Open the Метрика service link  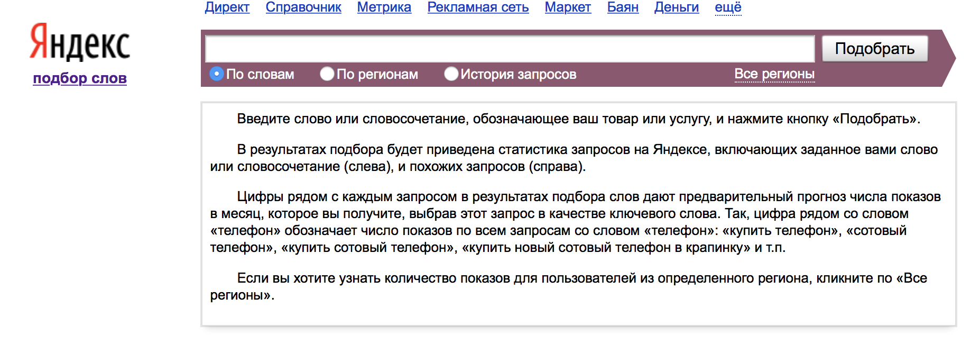[384, 7]
